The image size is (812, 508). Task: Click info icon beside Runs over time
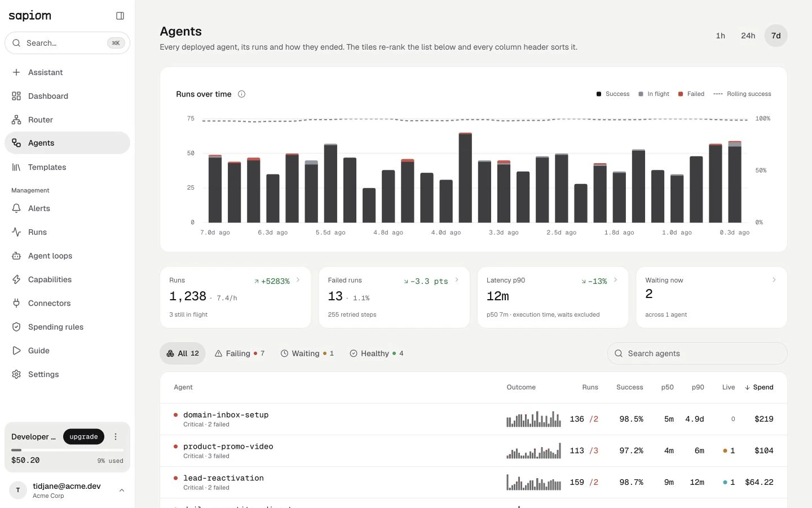click(241, 94)
